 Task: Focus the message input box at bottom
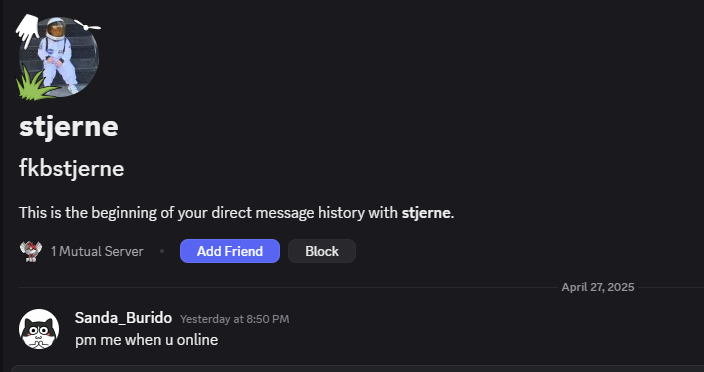[x=357, y=369]
